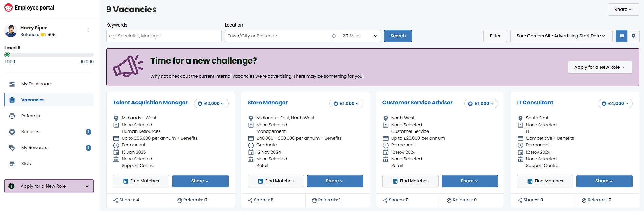Open the IT Consultant vacancy link
This screenshot has width=644, height=211.
tap(535, 103)
